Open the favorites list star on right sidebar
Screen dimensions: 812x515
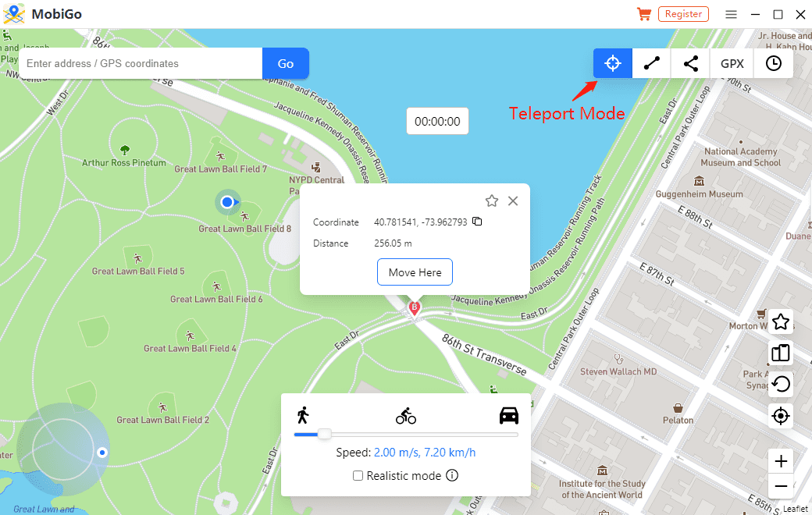pos(781,321)
